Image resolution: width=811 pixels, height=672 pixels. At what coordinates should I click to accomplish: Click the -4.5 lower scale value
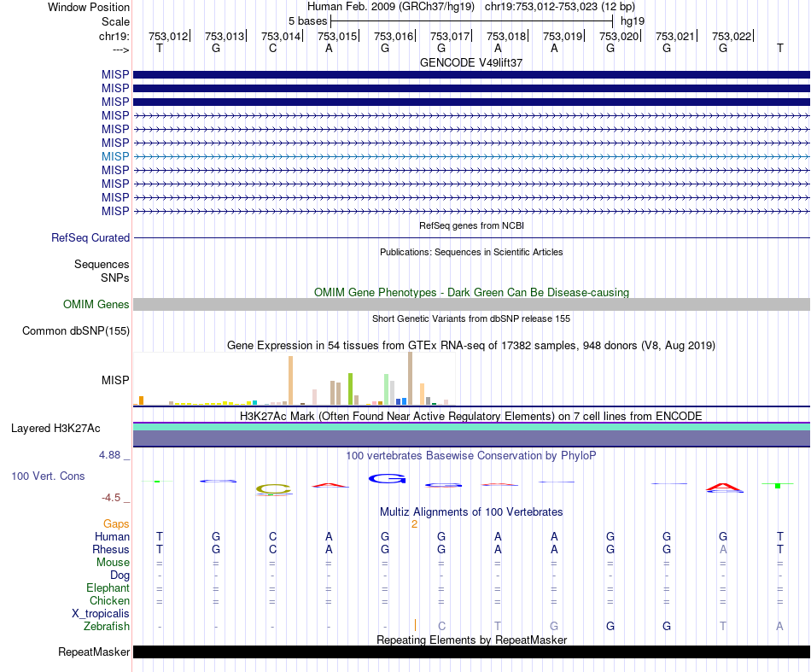[x=111, y=498]
